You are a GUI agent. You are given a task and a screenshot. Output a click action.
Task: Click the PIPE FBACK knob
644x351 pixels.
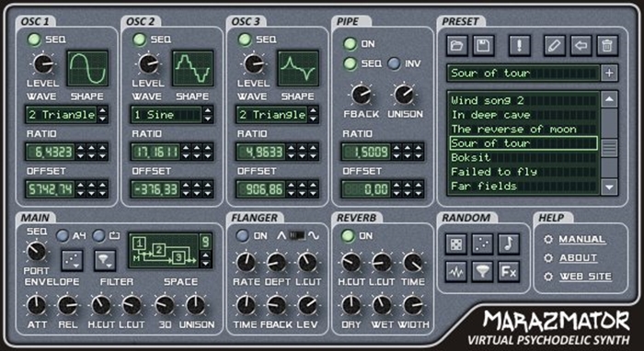(x=362, y=95)
